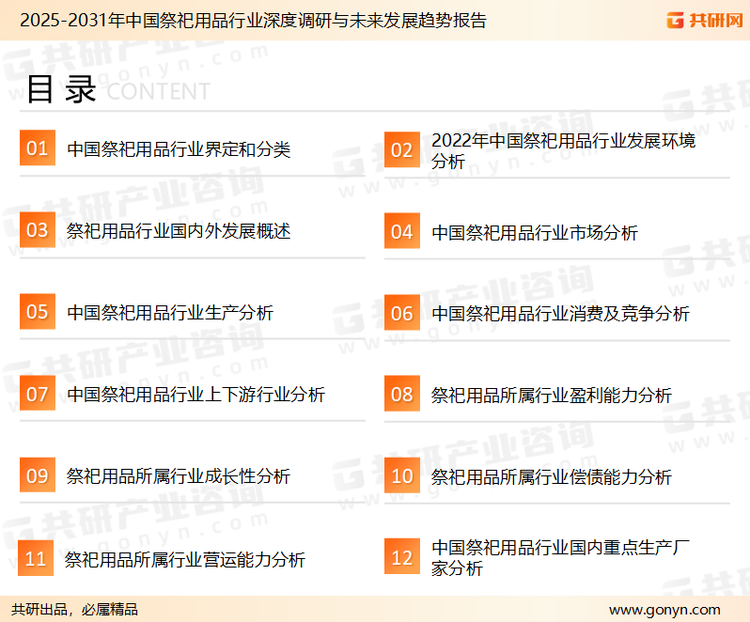Click the orange 10 chapter number badge
The height and width of the screenshot is (622, 750).
tap(402, 476)
